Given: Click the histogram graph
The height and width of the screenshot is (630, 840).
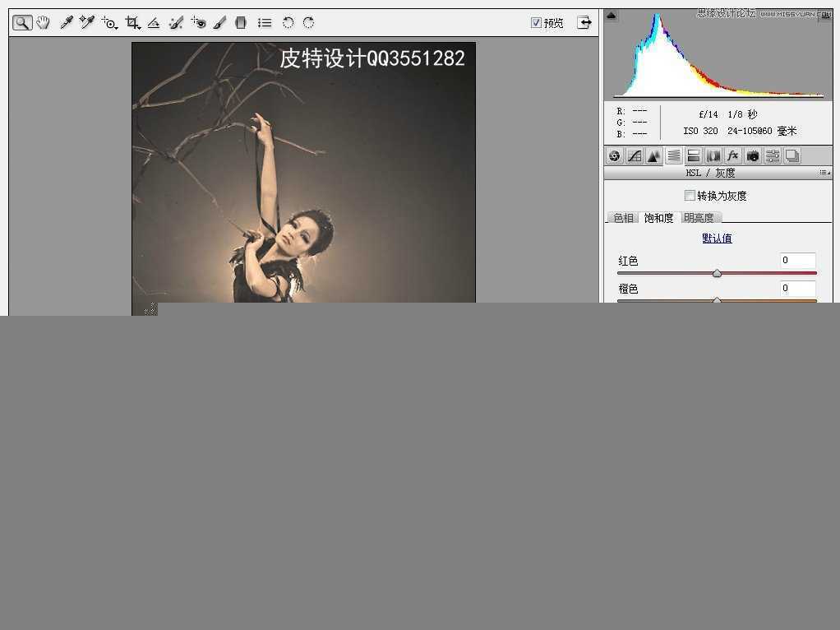Looking at the screenshot, I should pos(718,54).
